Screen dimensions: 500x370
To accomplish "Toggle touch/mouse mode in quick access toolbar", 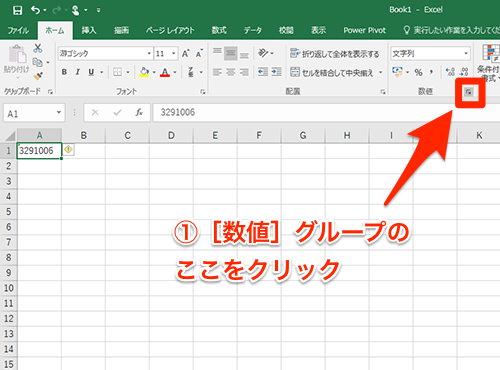I will coord(76,10).
